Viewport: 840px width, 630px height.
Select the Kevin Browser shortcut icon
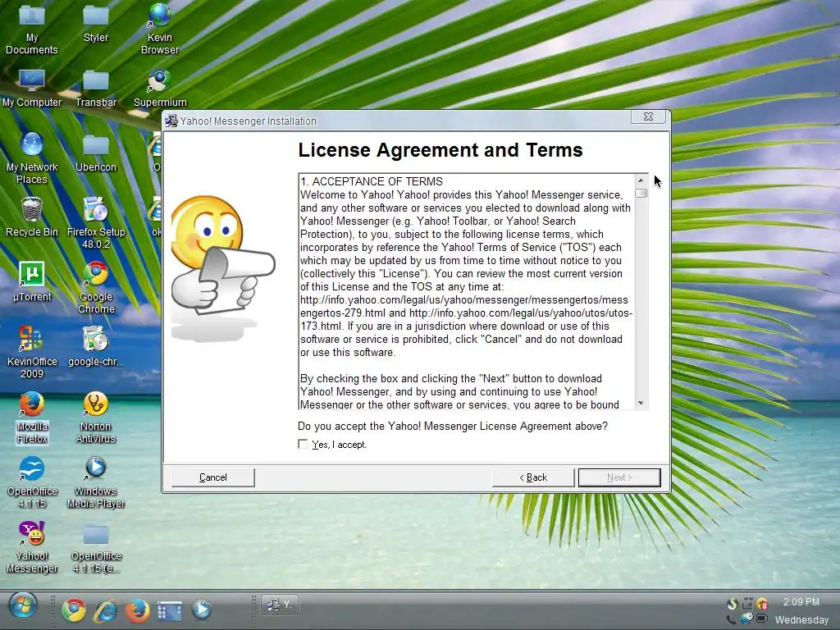click(160, 30)
